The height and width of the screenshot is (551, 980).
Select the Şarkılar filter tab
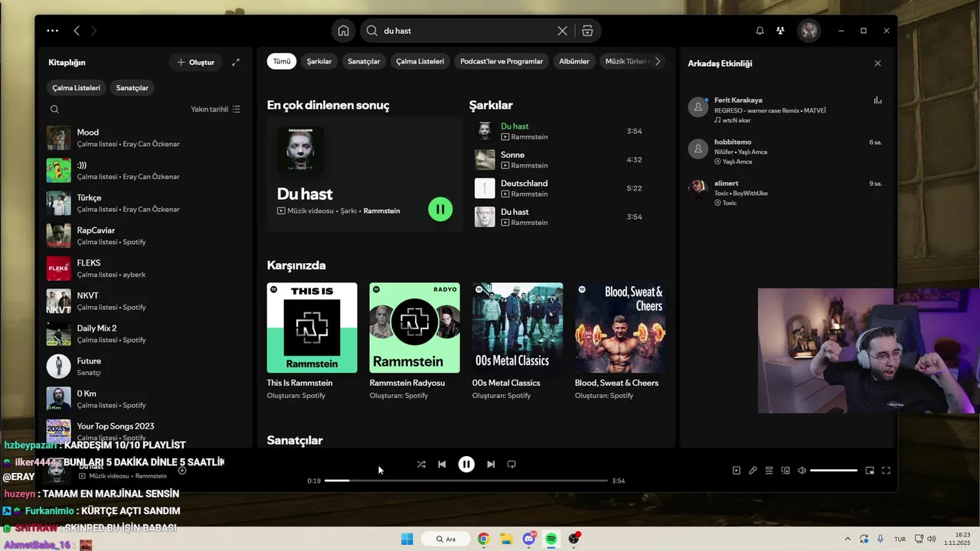pos(319,61)
